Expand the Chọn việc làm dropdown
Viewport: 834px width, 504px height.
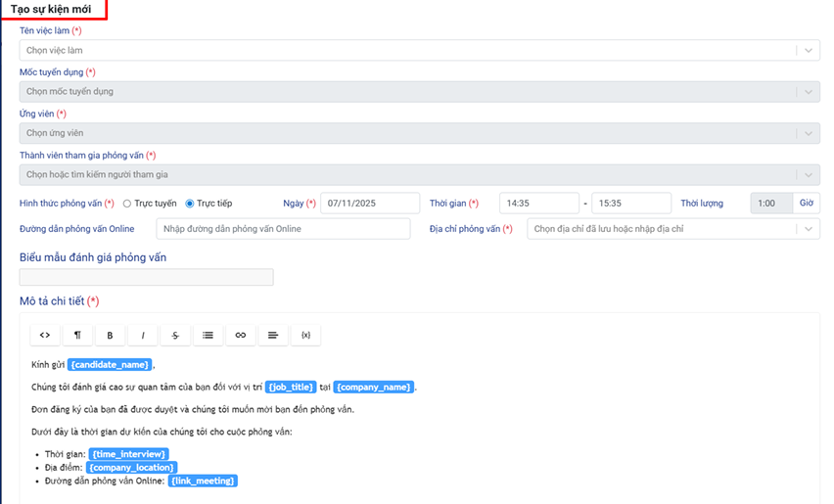click(808, 50)
